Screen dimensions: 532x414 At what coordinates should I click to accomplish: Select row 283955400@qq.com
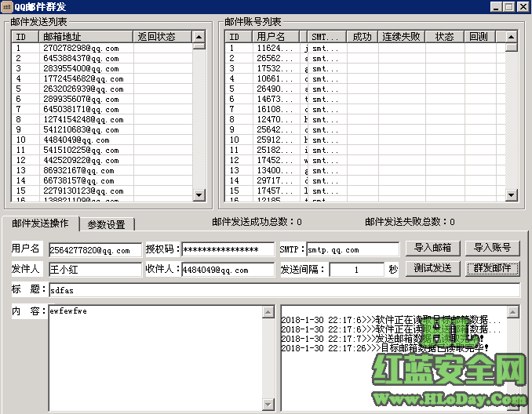point(102,68)
